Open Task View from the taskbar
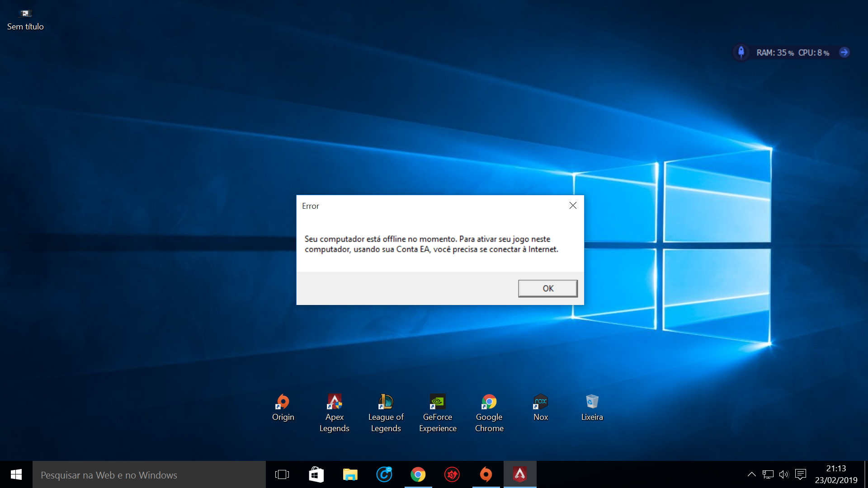The width and height of the screenshot is (868, 488). click(282, 474)
